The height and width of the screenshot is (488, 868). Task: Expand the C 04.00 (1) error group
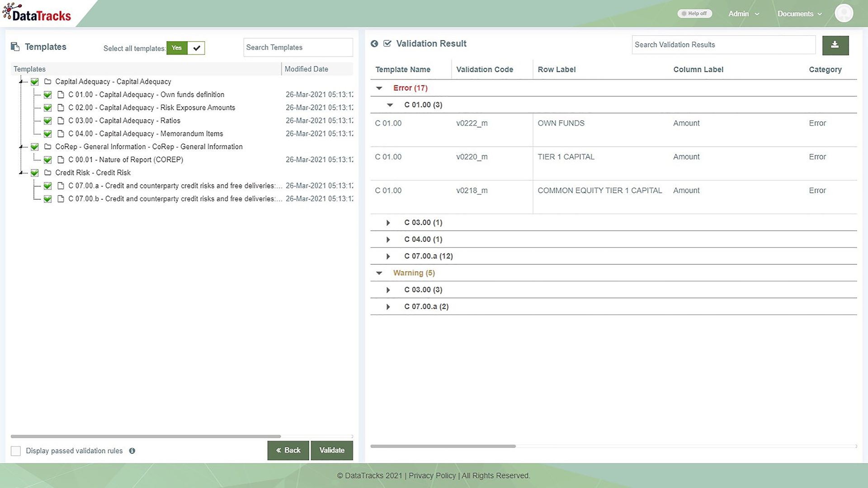click(x=388, y=239)
